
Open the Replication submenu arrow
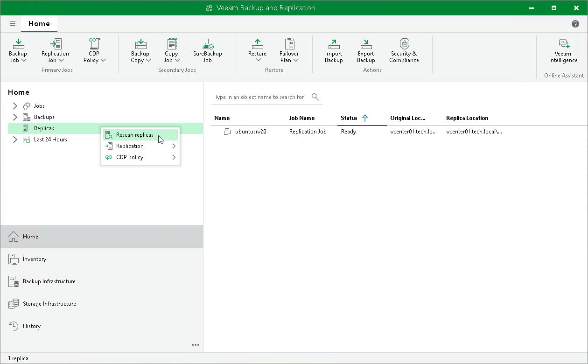[174, 146]
